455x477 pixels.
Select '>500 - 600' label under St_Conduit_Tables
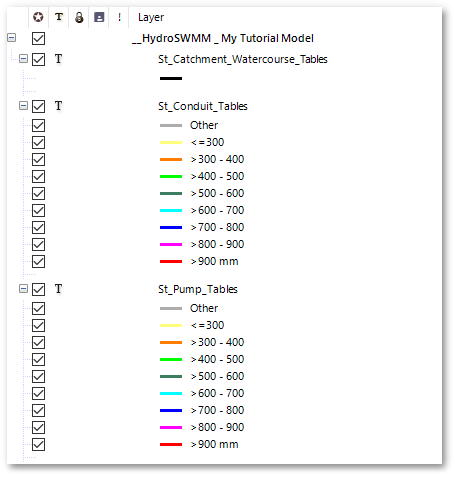click(217, 193)
